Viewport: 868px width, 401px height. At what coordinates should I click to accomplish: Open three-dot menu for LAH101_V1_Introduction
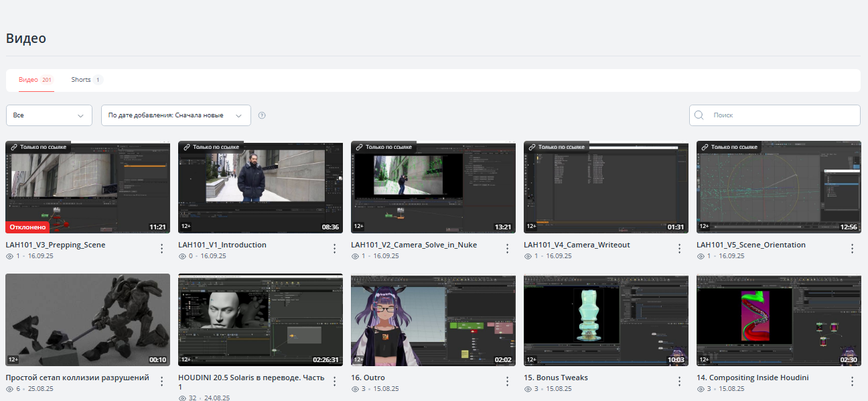(334, 249)
